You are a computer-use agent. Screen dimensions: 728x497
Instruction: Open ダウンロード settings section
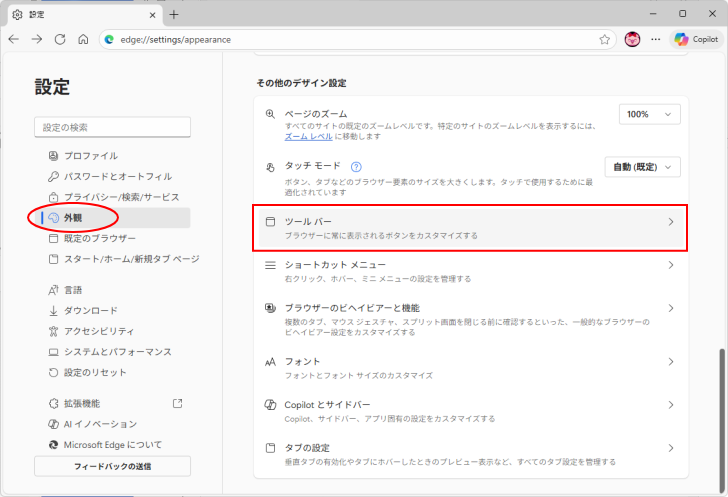click(112, 310)
